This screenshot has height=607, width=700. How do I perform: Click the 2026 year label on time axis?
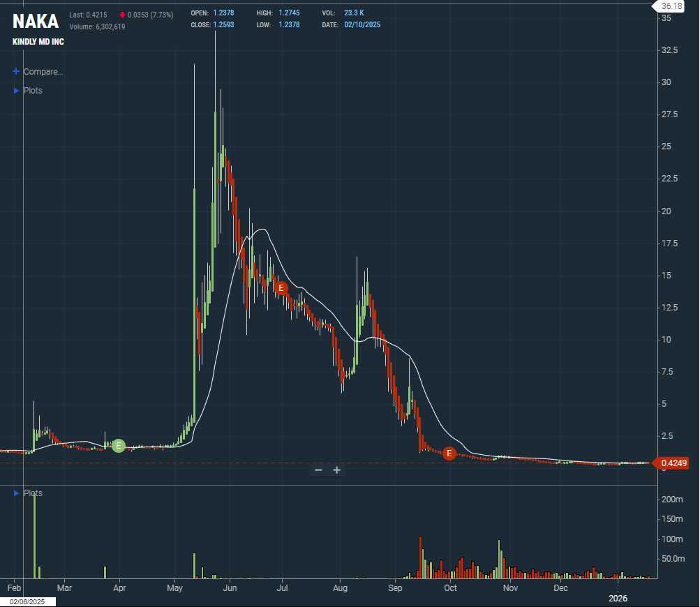(616, 599)
